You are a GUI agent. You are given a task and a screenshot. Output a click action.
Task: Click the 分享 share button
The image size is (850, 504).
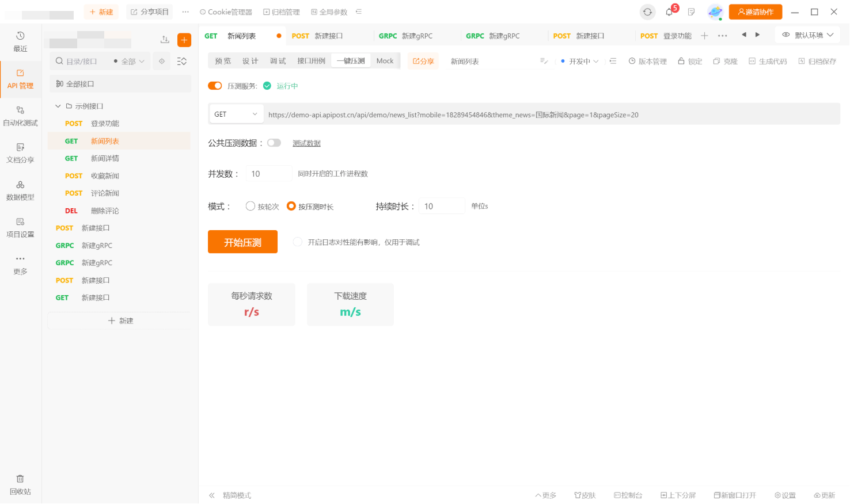tap(423, 61)
